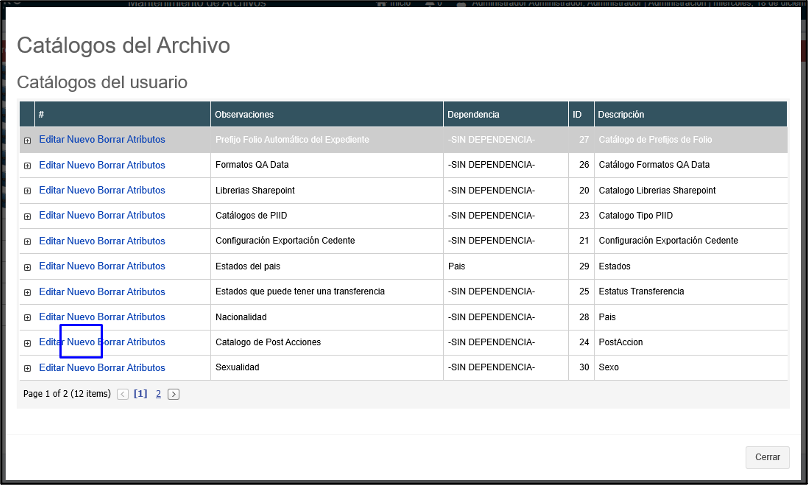Click Nuevo in Catalogo de Post Acciones row
This screenshot has height=486, width=808.
81,342
